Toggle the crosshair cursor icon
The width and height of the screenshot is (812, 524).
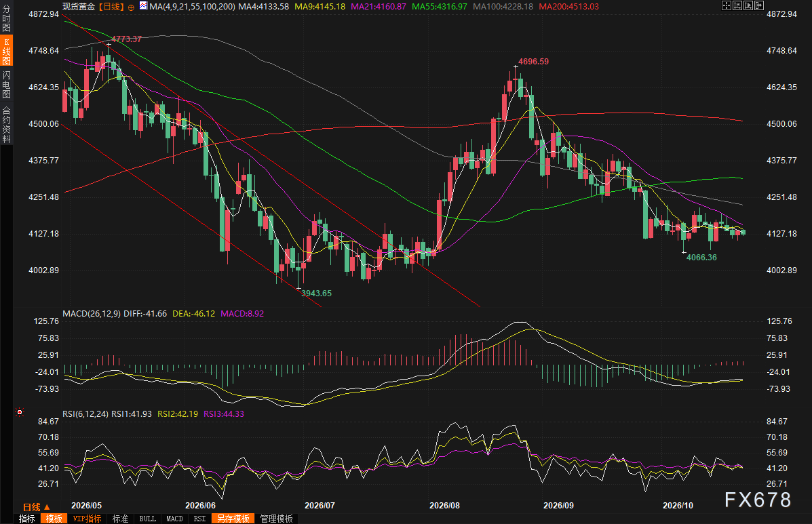click(727, 5)
